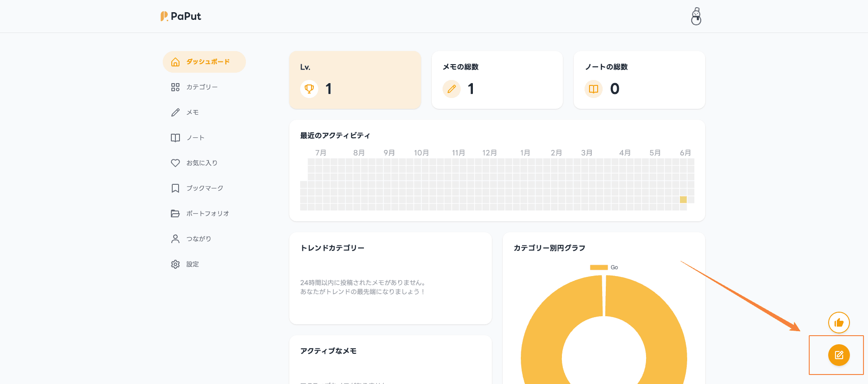
Task: Click the orange create memo button
Action: click(839, 355)
